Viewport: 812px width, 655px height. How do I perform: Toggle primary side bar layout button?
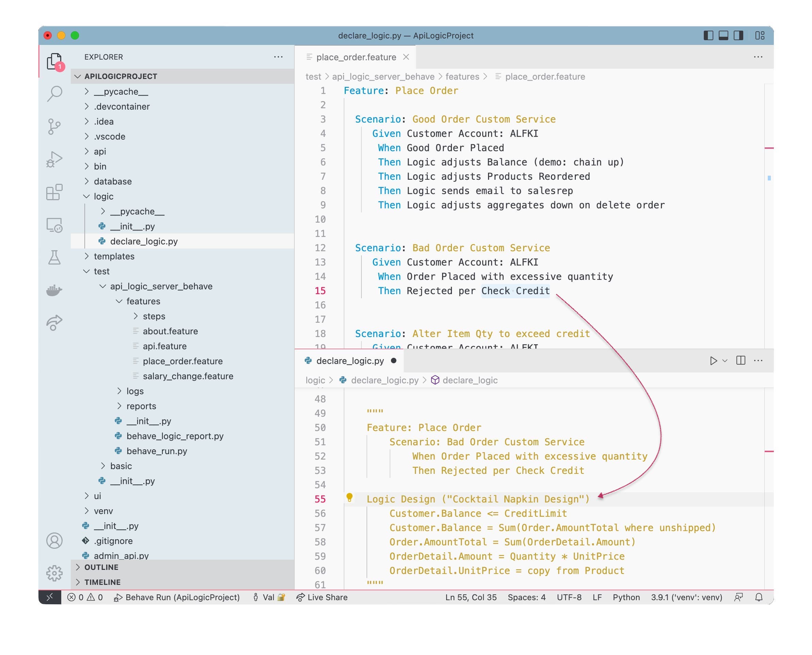pos(708,35)
